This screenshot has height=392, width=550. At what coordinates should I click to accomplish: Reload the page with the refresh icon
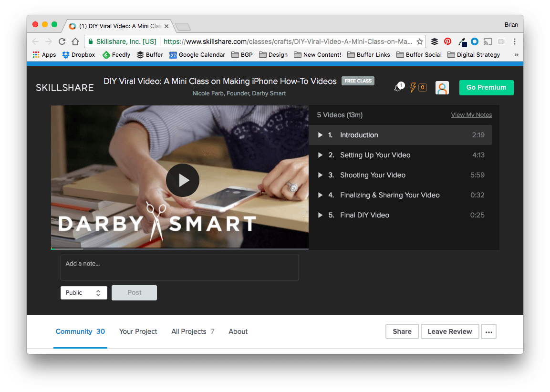pos(62,41)
